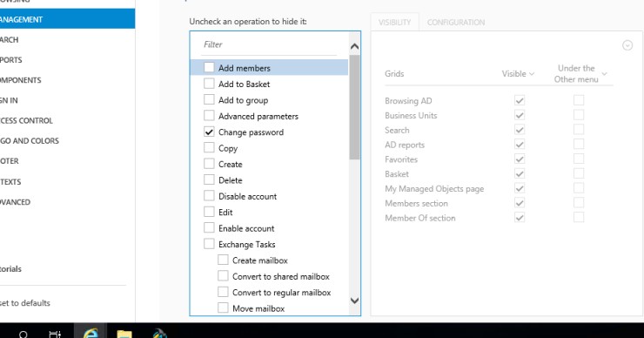Select the Visibility tab
The height and width of the screenshot is (338, 644).
pos(395,22)
